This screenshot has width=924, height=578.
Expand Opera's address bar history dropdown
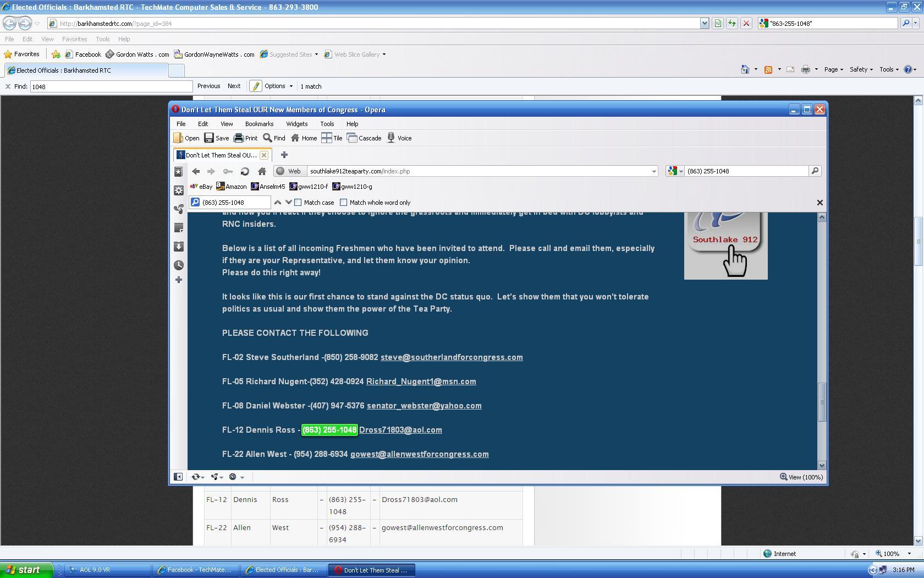(x=653, y=171)
